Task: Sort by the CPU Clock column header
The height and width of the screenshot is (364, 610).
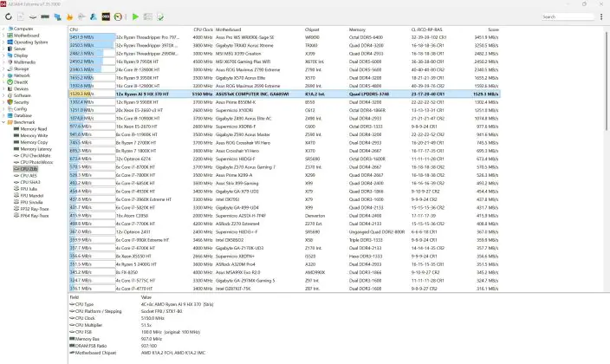Action: pos(203,29)
